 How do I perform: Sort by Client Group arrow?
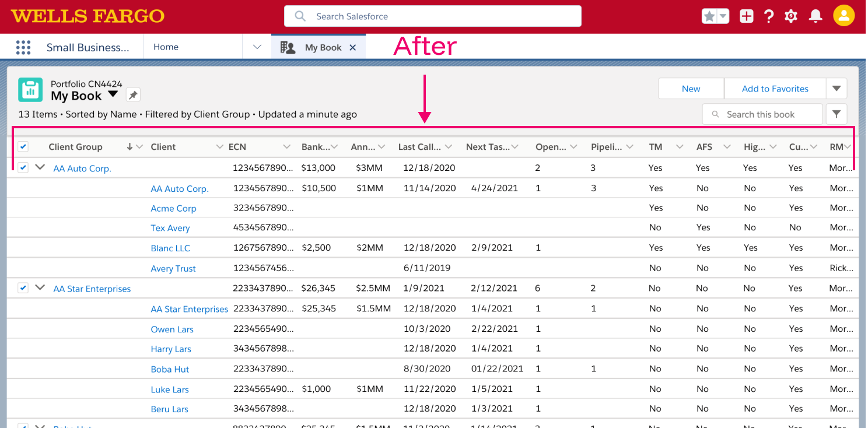point(129,147)
